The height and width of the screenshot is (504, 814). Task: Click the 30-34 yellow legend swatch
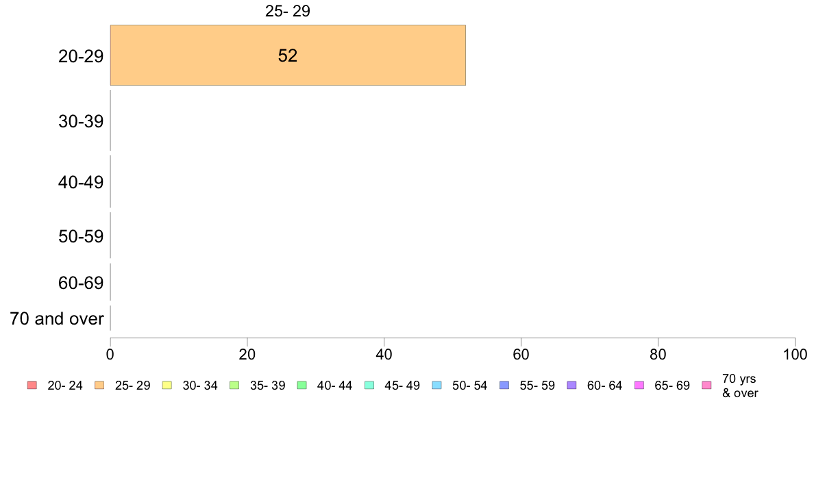pos(167,385)
